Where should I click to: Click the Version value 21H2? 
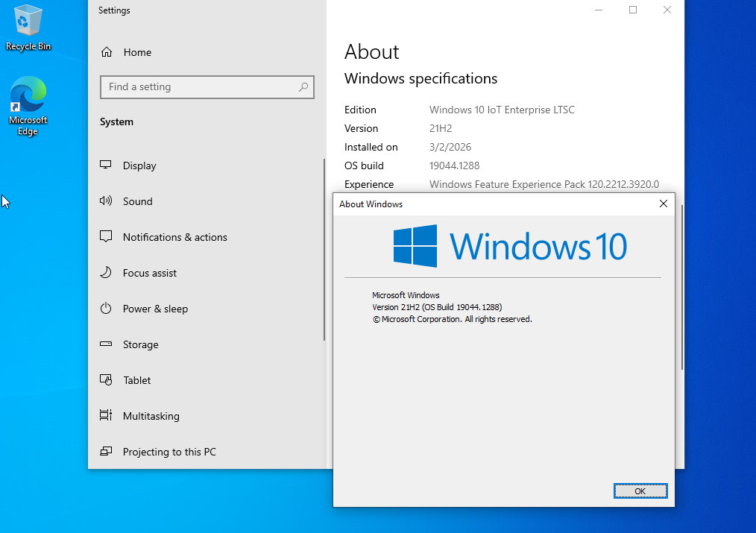pos(441,128)
